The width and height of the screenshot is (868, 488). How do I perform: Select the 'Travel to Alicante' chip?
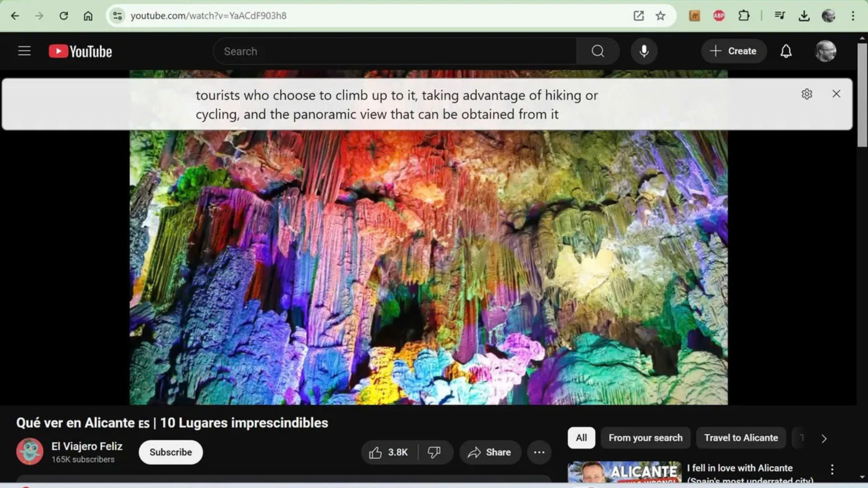tap(741, 438)
